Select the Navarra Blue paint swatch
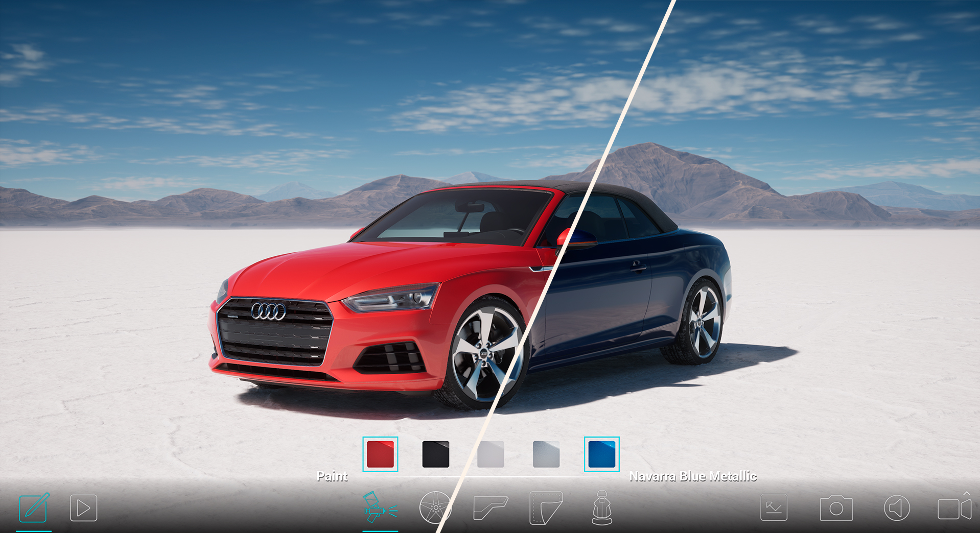980x533 pixels. pos(601,454)
